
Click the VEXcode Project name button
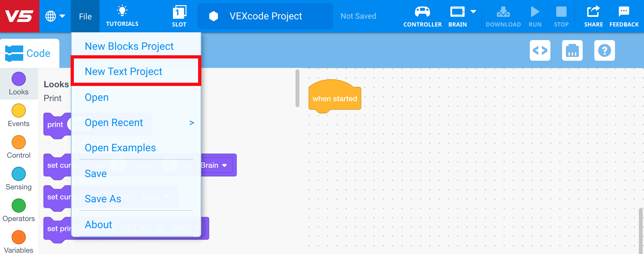(265, 16)
